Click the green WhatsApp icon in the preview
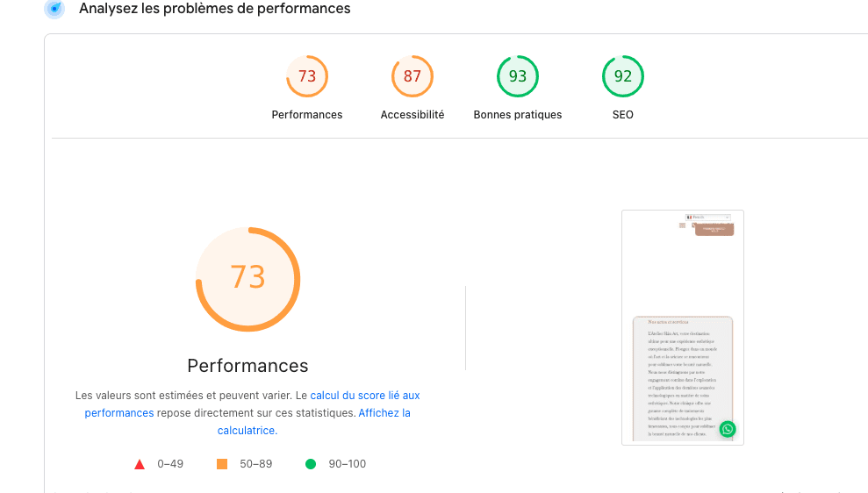The image size is (868, 493). (727, 429)
